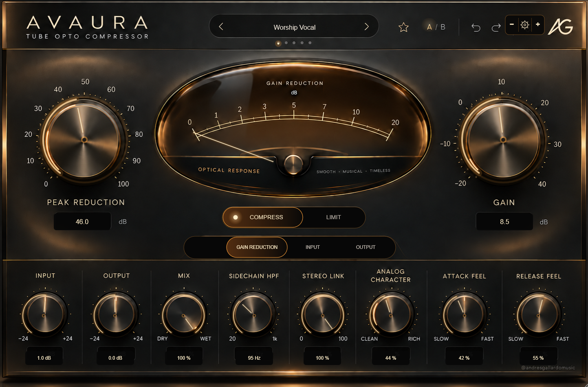Image resolution: width=588 pixels, height=387 pixels.
Task: Enable COMPRESS mode
Action: (262, 217)
